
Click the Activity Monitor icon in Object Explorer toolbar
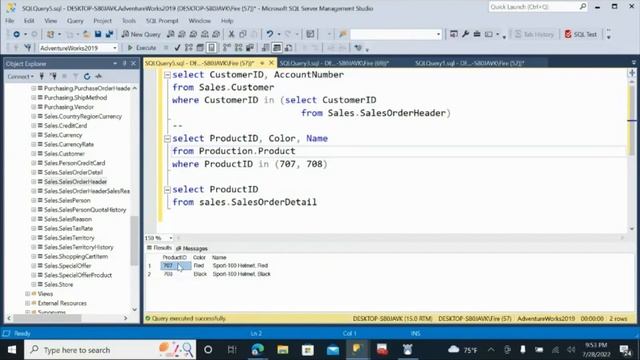point(98,76)
